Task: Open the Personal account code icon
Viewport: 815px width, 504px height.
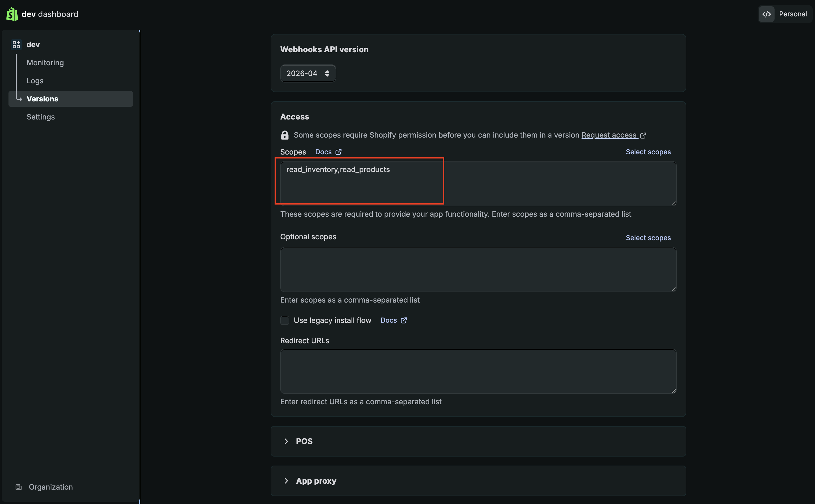Action: (x=766, y=14)
